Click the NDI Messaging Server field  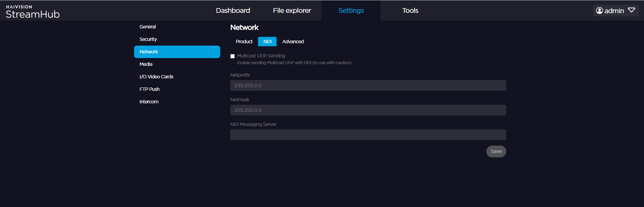click(368, 135)
